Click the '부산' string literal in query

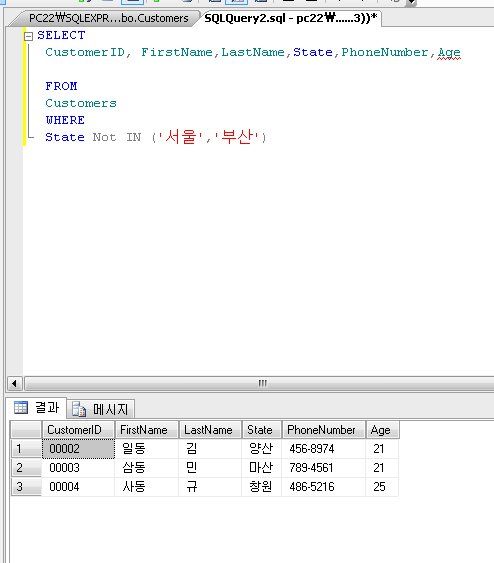pos(237,137)
